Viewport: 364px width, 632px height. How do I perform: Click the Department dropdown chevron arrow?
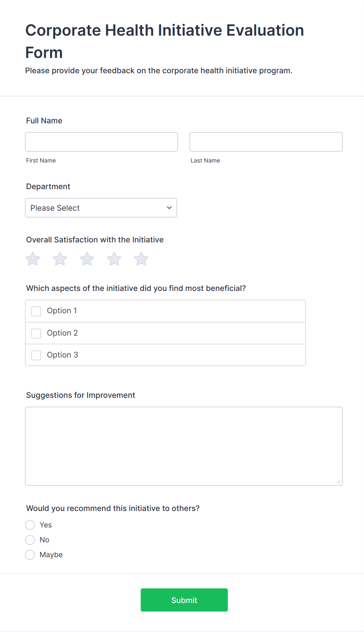click(x=169, y=208)
